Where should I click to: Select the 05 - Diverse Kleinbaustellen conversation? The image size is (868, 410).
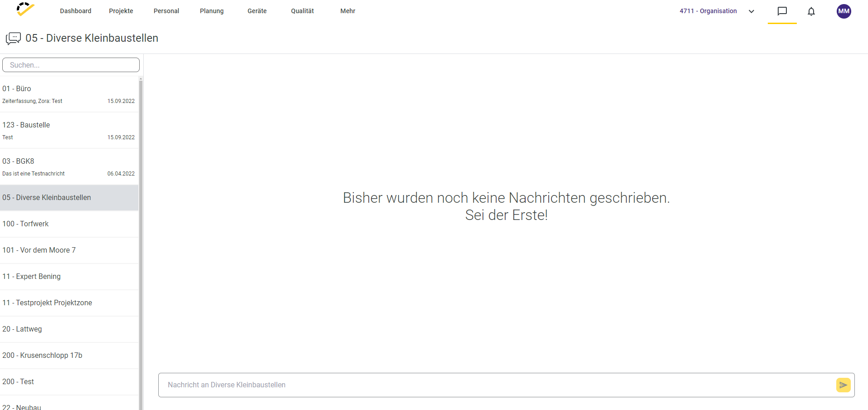[69, 198]
